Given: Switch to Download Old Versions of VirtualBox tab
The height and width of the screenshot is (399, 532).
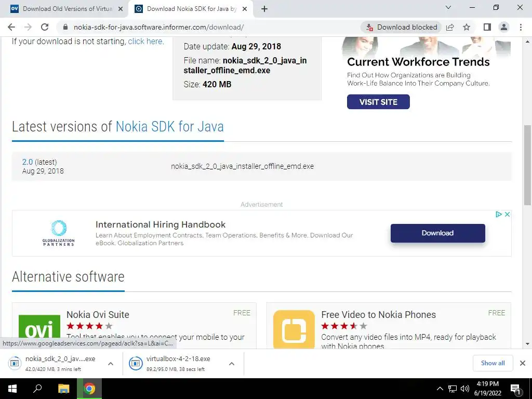Looking at the screenshot, I should coord(64,9).
